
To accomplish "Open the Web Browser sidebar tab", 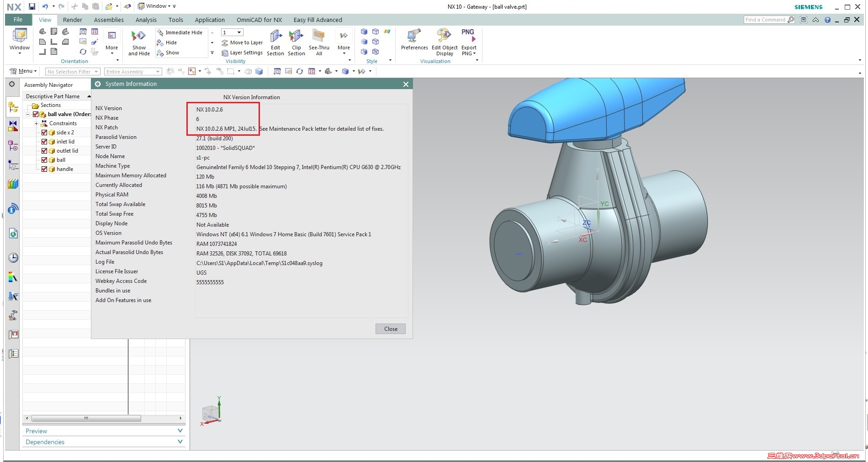I will pyautogui.click(x=13, y=234).
